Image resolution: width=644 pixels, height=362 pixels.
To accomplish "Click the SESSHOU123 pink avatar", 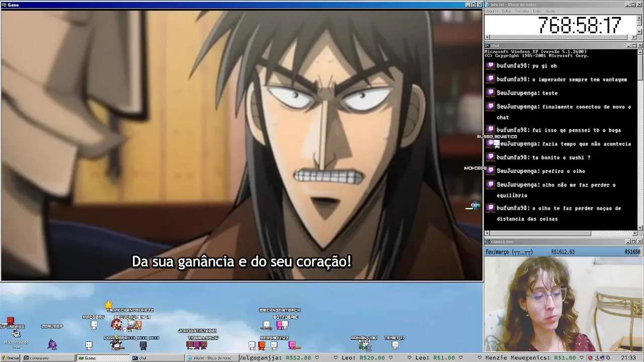I will click(293, 345).
